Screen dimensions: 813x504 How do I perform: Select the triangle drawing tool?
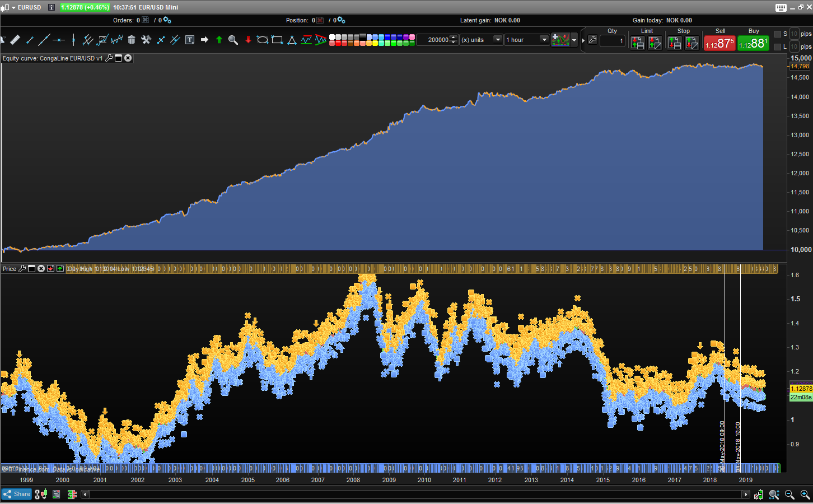tap(292, 40)
